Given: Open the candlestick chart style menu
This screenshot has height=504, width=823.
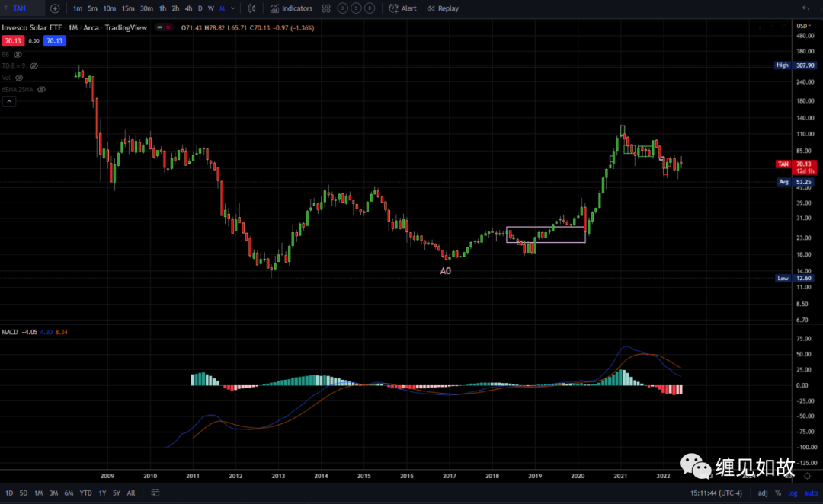Looking at the screenshot, I should (x=252, y=8).
